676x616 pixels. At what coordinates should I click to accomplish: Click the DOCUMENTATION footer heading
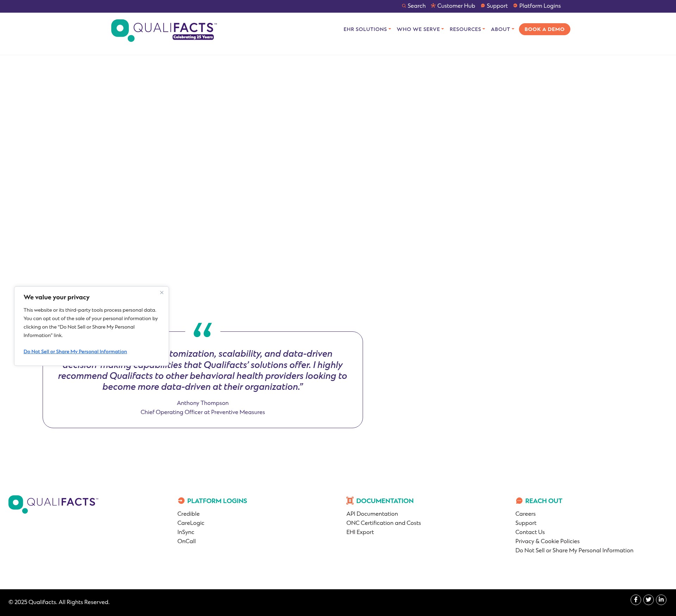(384, 501)
